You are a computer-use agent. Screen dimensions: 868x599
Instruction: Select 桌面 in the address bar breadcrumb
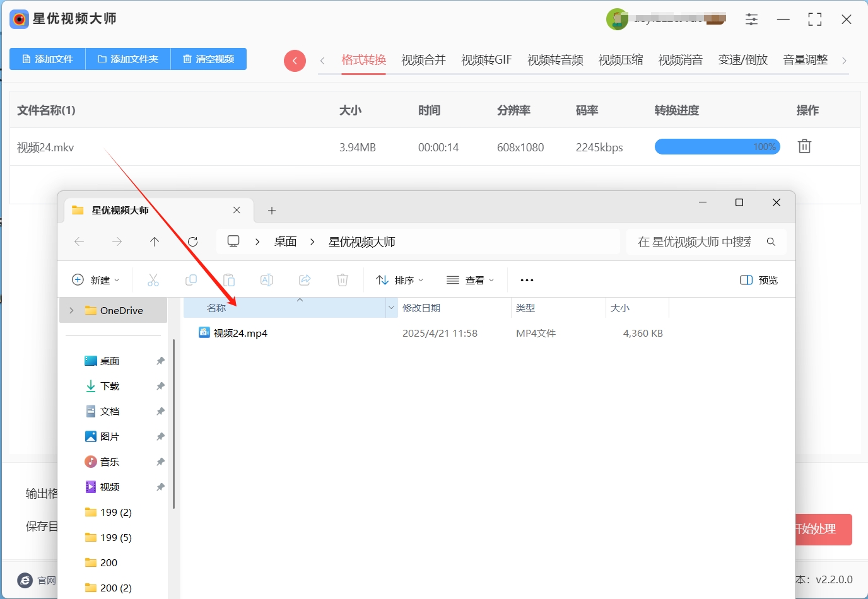[x=285, y=241]
